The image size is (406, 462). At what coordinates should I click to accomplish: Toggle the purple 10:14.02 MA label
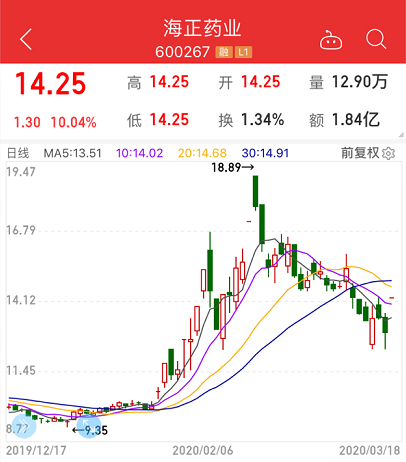coord(139,153)
